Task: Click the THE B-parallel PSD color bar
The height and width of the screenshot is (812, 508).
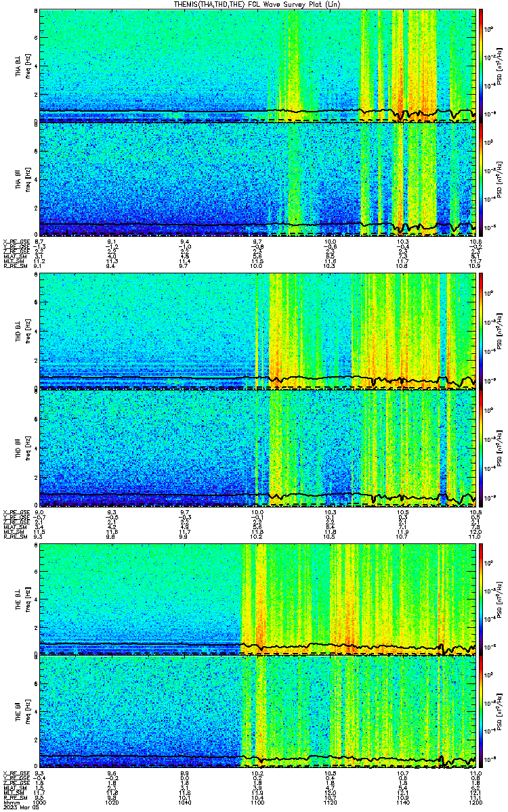Action: point(481,713)
